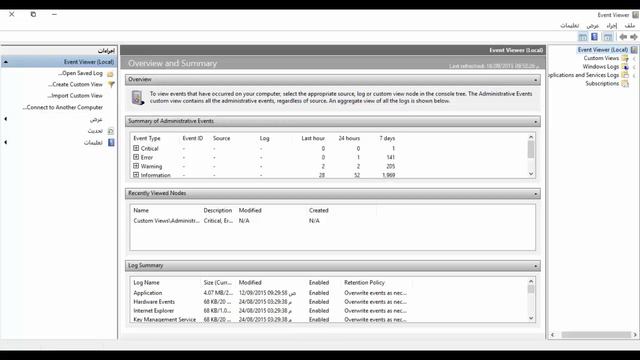Screen dimensions: 640x360
Task: Click the Subscriptions icon in the tree
Action: coord(625,84)
